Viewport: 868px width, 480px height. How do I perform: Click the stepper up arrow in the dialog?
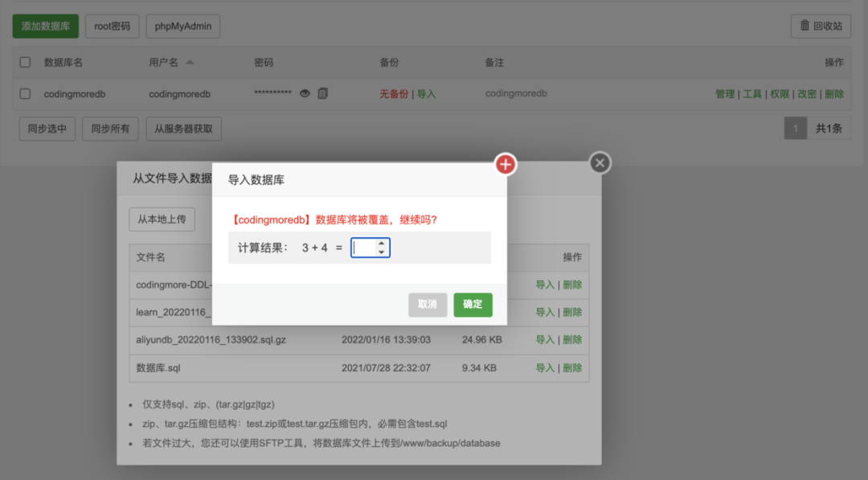click(x=382, y=244)
